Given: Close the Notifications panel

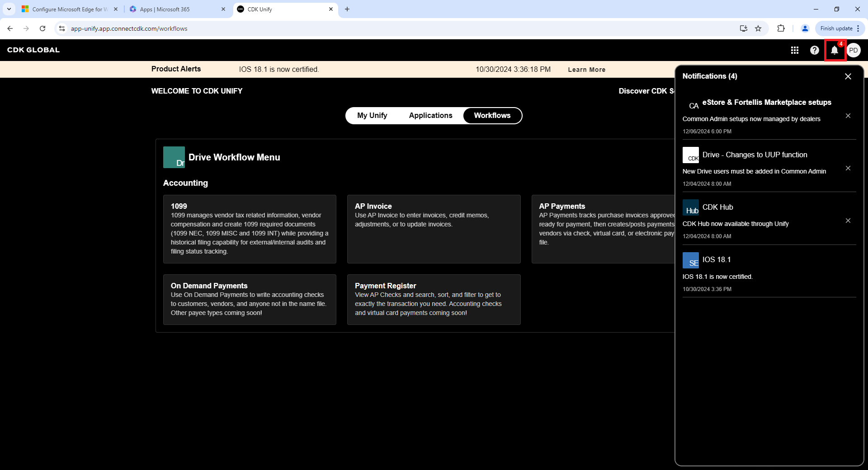Looking at the screenshot, I should 848,76.
